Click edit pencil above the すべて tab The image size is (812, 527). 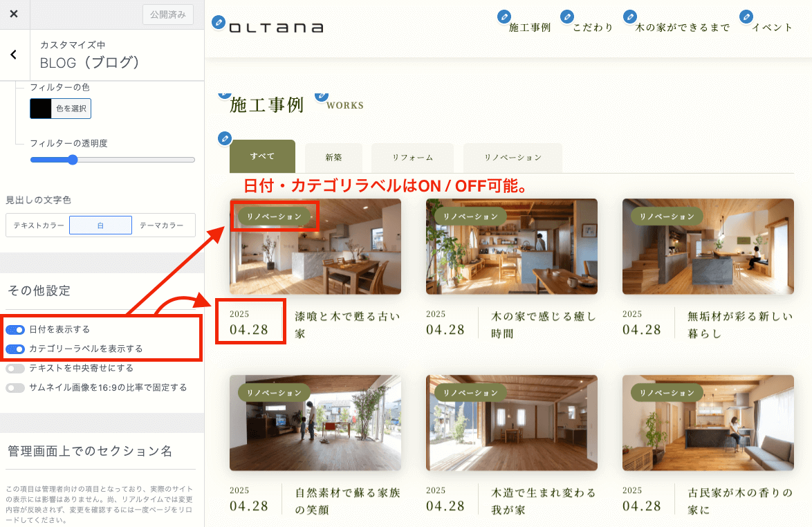225,139
